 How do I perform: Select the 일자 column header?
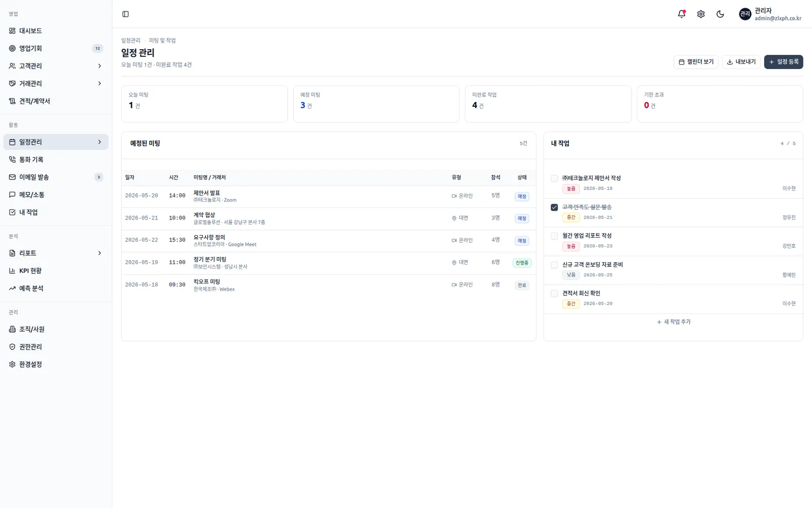click(x=130, y=177)
